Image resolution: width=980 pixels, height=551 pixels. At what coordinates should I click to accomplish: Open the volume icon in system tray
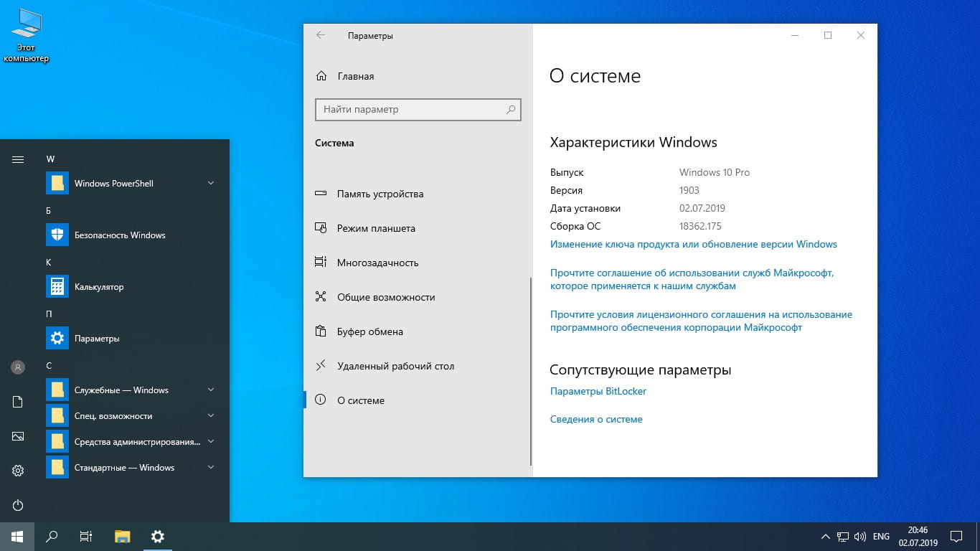pos(859,537)
